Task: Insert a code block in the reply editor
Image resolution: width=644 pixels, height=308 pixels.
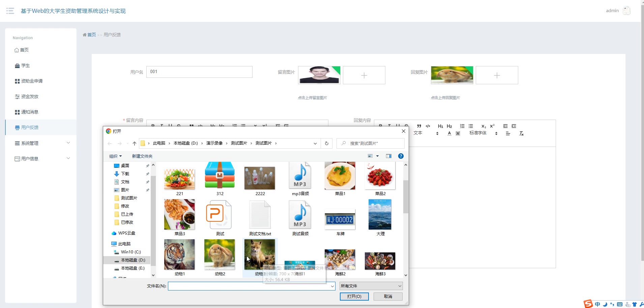Action: click(x=428, y=126)
